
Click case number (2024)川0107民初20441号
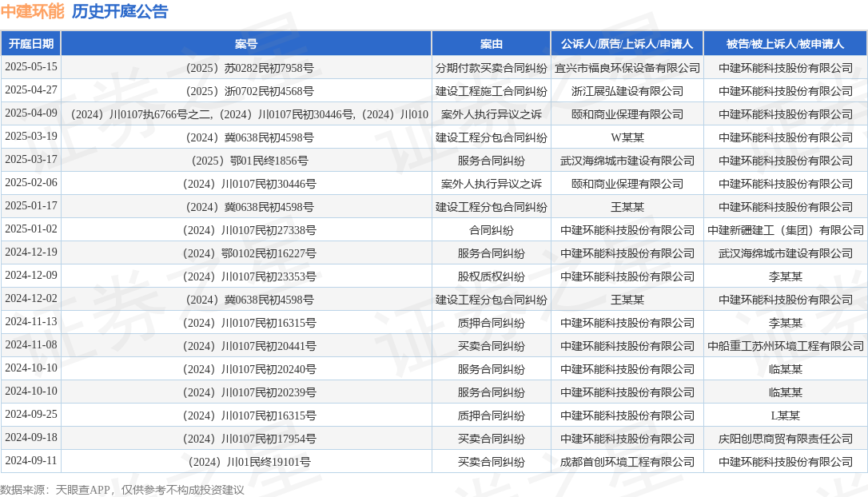click(x=246, y=347)
